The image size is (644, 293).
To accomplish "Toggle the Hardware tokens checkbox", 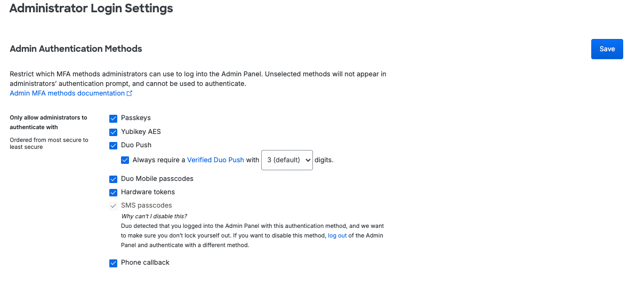I will (113, 193).
